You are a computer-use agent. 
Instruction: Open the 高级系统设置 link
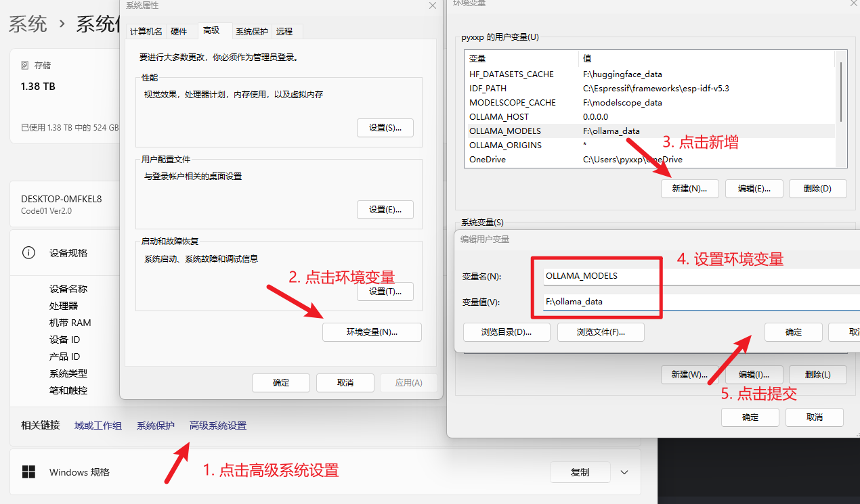[x=218, y=426]
